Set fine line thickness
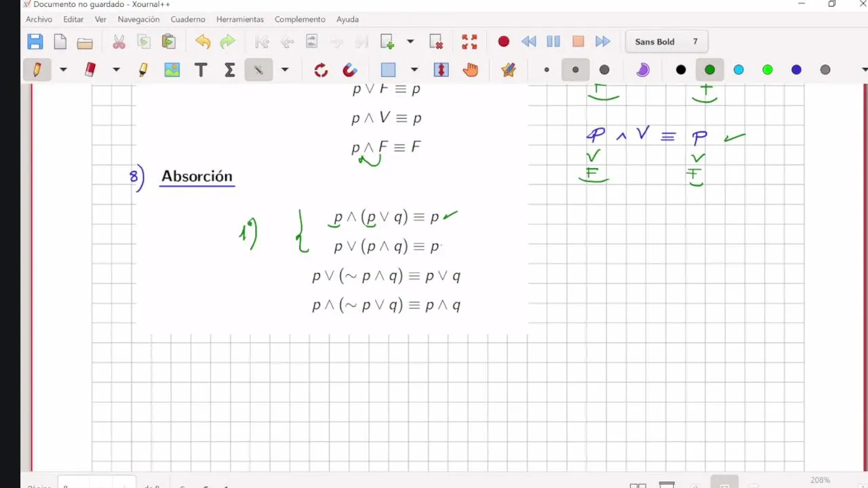This screenshot has width=868, height=488. pyautogui.click(x=547, y=70)
